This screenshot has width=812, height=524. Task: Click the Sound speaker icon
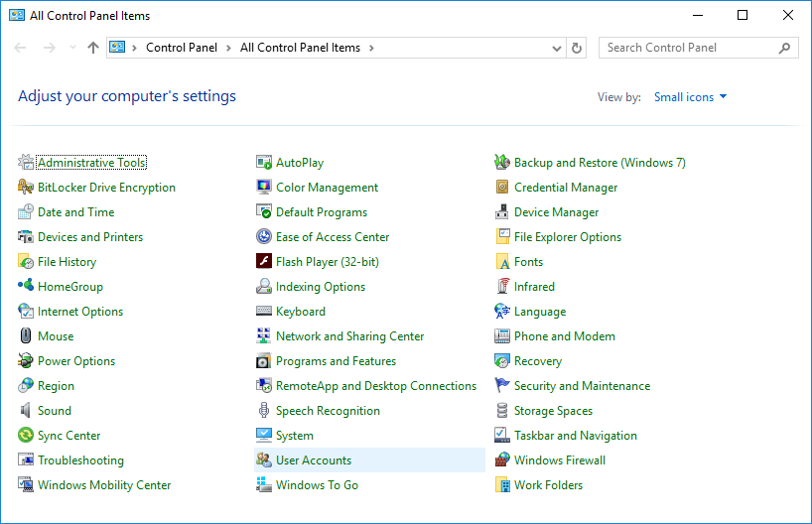(26, 411)
